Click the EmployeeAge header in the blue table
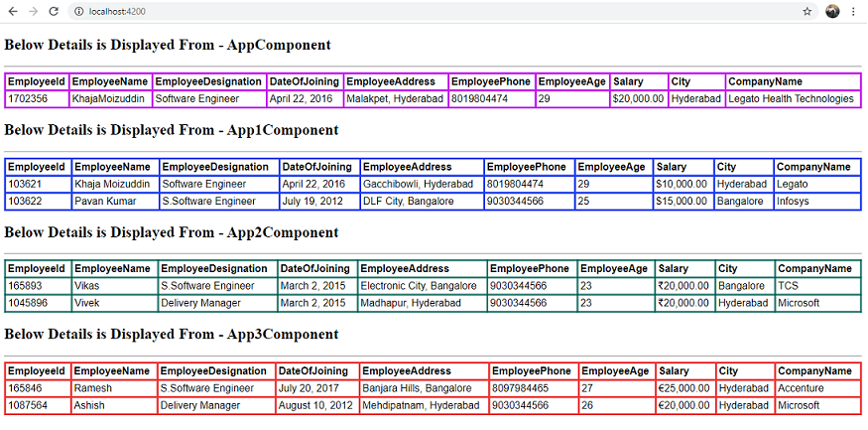This screenshot has height=430, width=868. point(612,167)
